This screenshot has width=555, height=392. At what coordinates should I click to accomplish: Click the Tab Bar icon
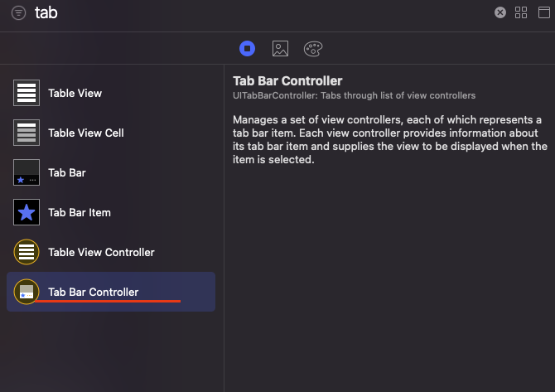click(x=27, y=172)
